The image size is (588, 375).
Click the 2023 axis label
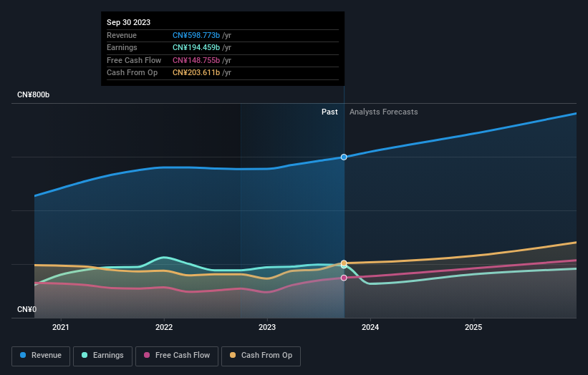(267, 327)
